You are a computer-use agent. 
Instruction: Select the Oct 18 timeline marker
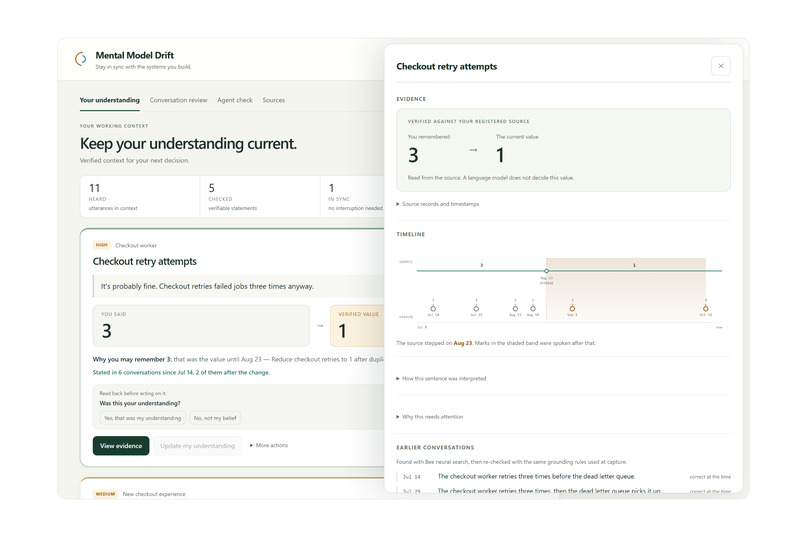(x=706, y=308)
